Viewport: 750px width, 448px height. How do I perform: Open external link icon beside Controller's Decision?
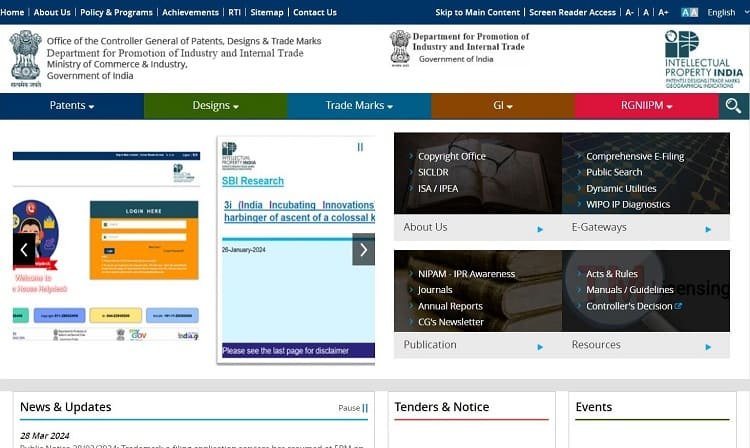(678, 306)
